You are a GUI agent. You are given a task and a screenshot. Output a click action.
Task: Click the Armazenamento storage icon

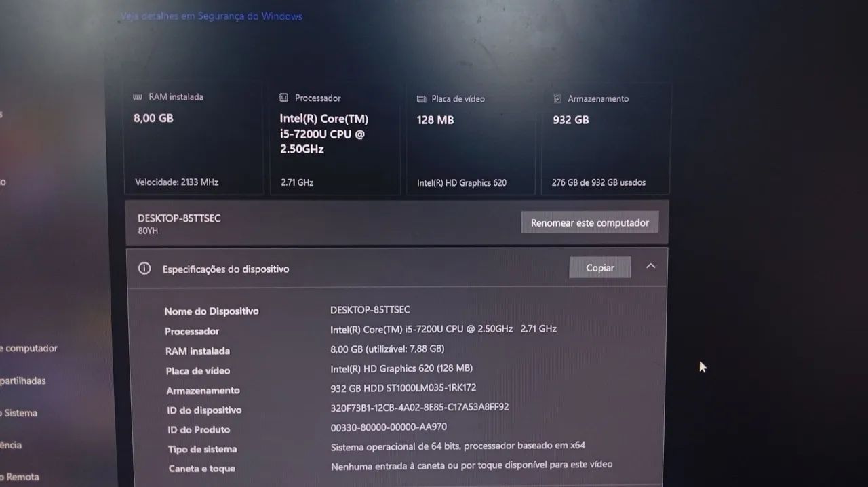[x=557, y=98]
